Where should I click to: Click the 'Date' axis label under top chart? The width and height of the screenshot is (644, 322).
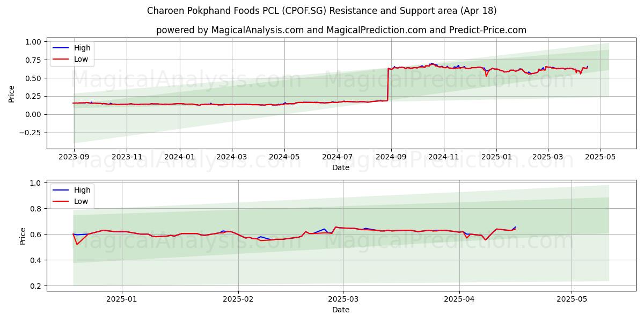[x=341, y=167]
